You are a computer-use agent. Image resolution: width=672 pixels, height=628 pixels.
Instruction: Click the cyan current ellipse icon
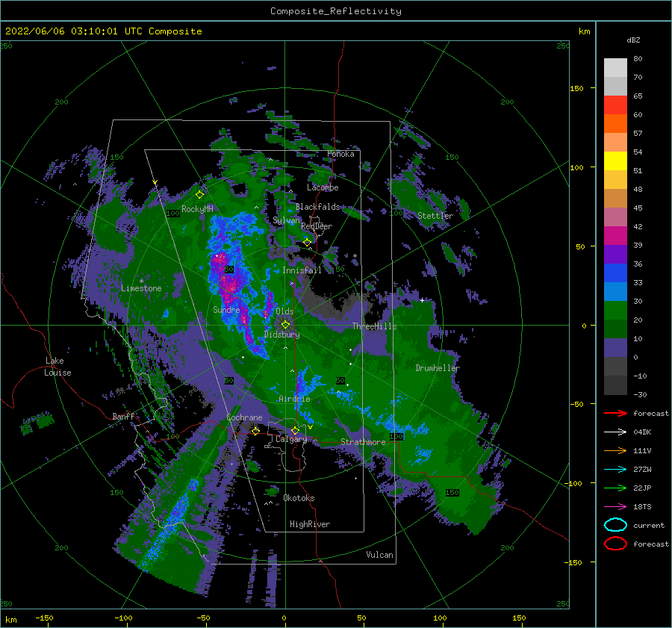615,525
